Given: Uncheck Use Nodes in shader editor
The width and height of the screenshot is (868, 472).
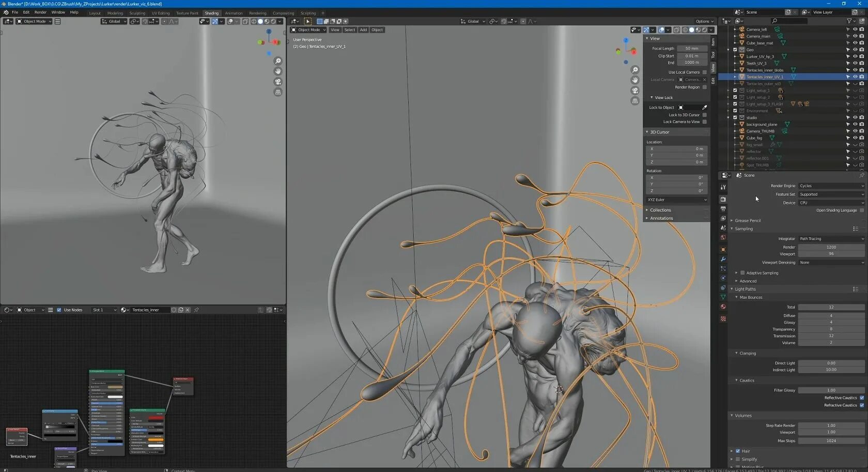Looking at the screenshot, I should tap(59, 310).
